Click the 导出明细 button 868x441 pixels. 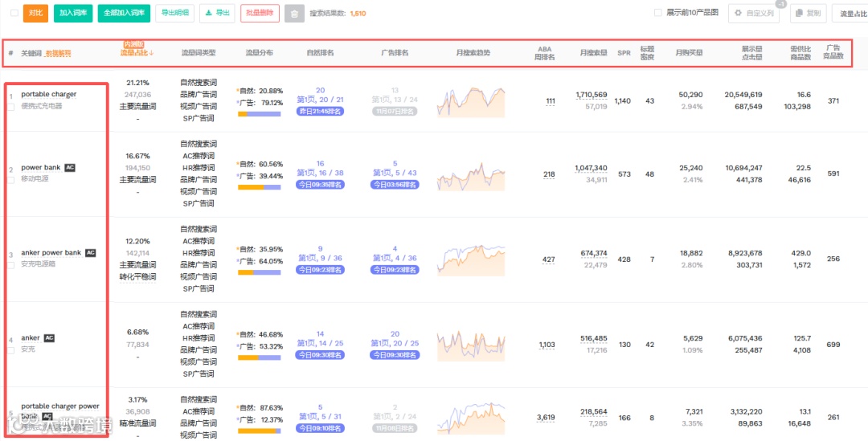click(x=175, y=14)
